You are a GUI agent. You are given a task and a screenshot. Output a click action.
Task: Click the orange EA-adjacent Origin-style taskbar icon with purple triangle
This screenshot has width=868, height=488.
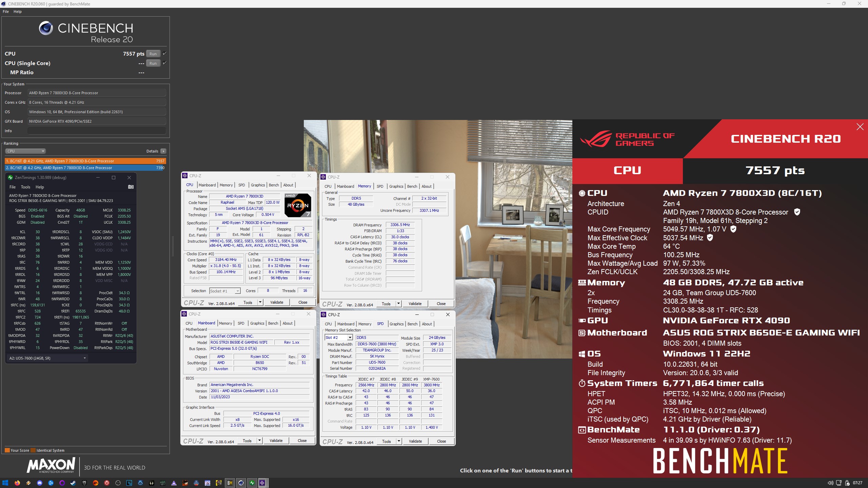(174, 483)
